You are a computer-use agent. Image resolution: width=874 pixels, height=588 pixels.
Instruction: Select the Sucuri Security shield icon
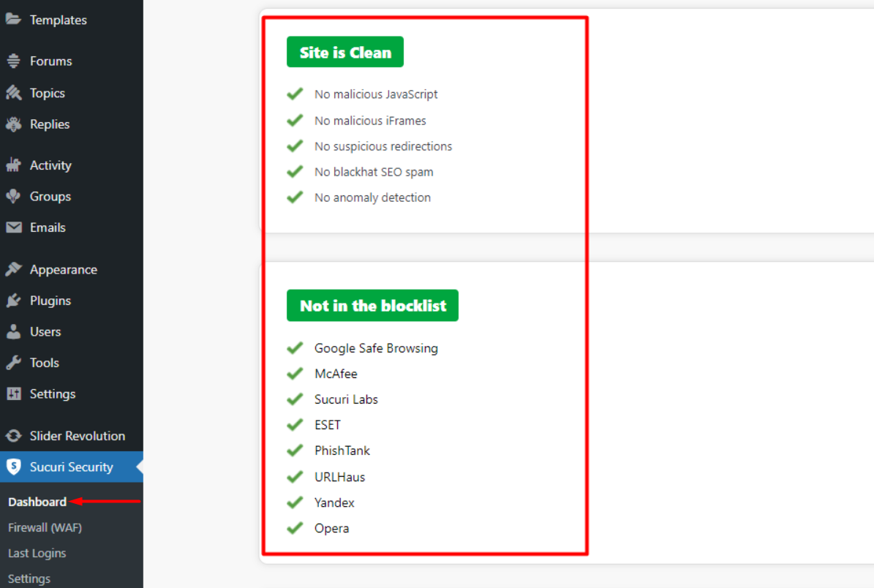[x=13, y=467]
